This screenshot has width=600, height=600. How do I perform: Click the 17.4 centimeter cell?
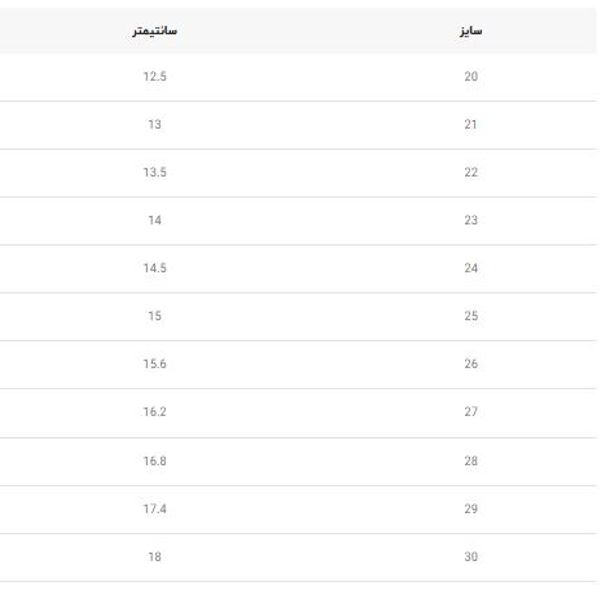[154, 510]
